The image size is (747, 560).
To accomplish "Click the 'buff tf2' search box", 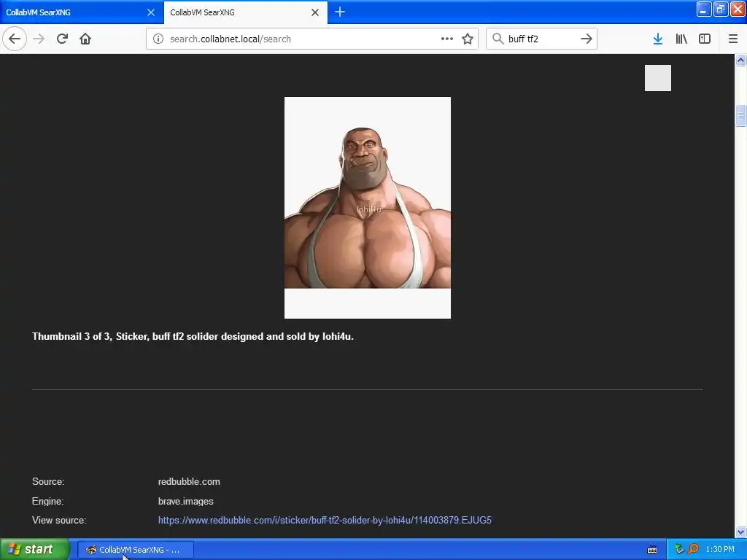I will (542, 39).
